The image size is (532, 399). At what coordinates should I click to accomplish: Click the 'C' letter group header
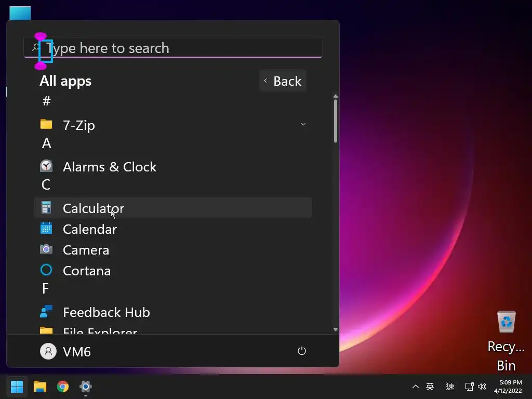[46, 184]
